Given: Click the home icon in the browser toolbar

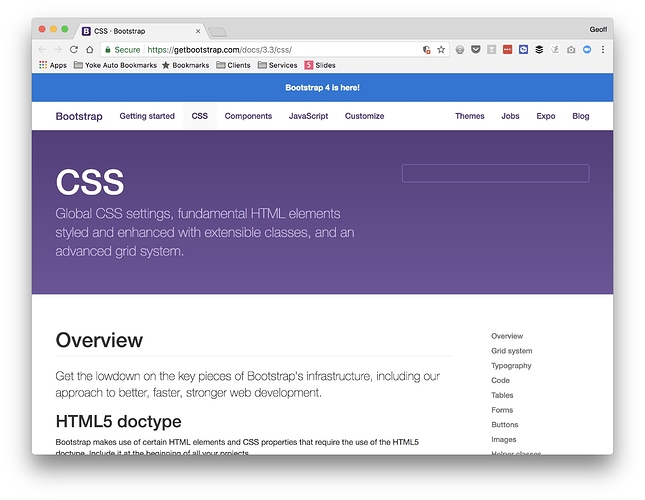Looking at the screenshot, I should [89, 49].
